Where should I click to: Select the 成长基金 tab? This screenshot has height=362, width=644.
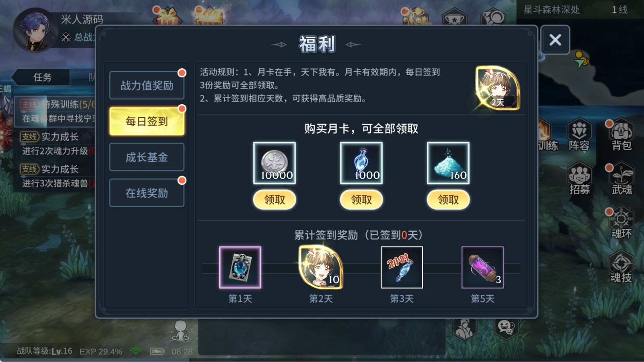pyautogui.click(x=147, y=157)
